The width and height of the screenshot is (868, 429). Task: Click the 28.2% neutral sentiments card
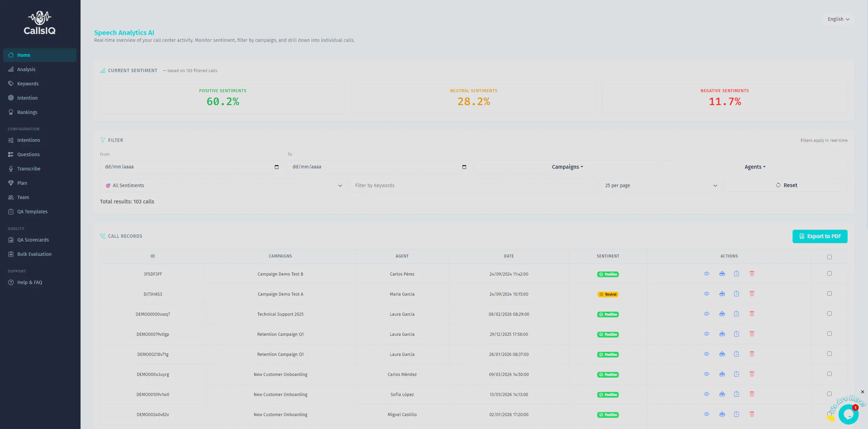tap(474, 97)
